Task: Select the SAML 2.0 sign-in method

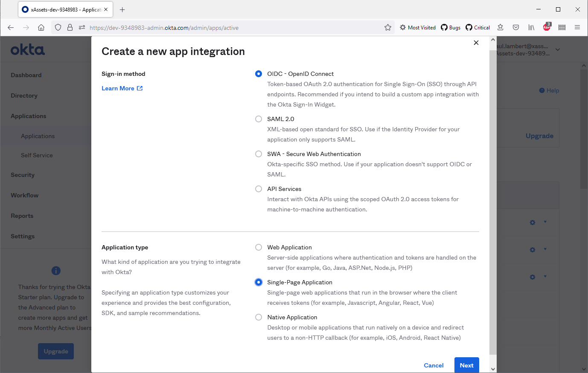Action: 259,119
